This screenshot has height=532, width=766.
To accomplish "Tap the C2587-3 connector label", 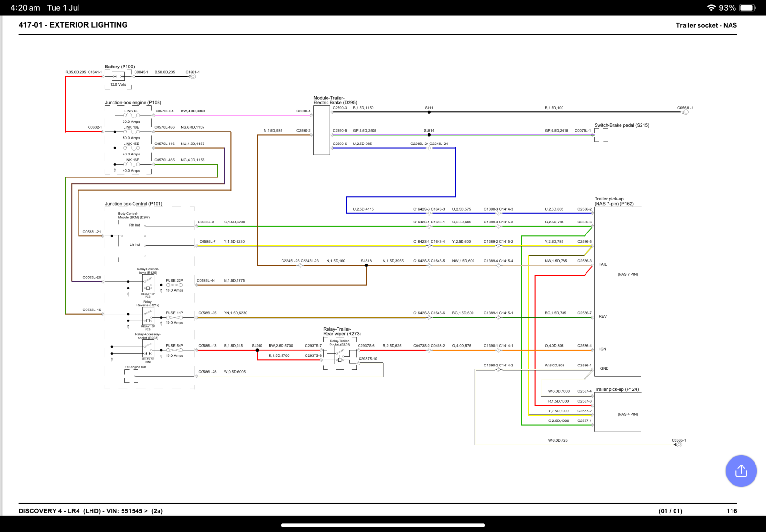I will 585,401.
